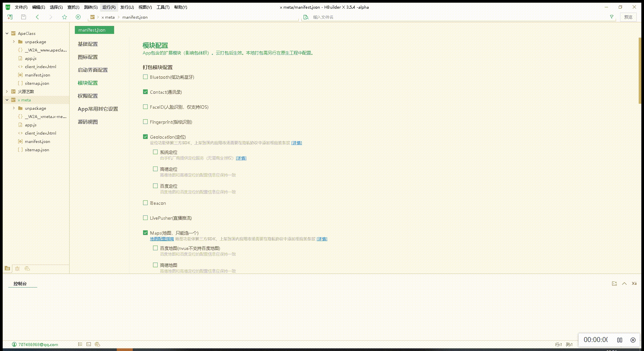Open the 地图配置指南 link
Viewport: 644px width, 351px height.
pyautogui.click(x=162, y=239)
